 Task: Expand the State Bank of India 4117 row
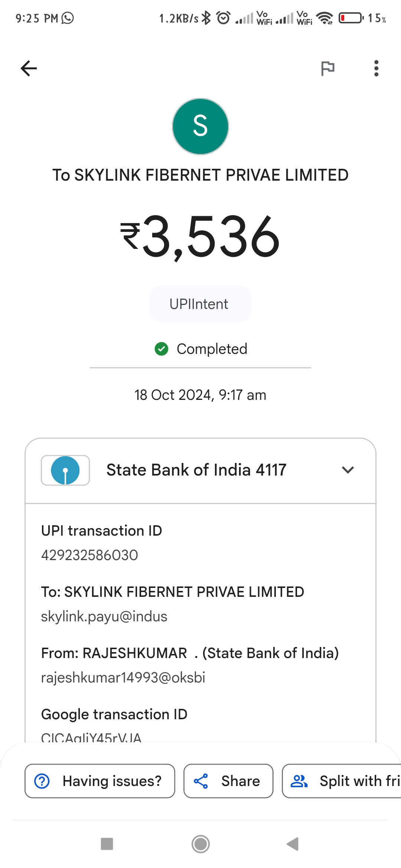click(x=200, y=470)
